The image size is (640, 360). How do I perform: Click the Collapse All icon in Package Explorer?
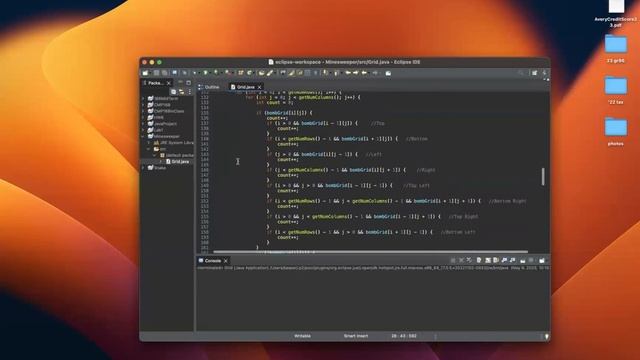(173, 92)
